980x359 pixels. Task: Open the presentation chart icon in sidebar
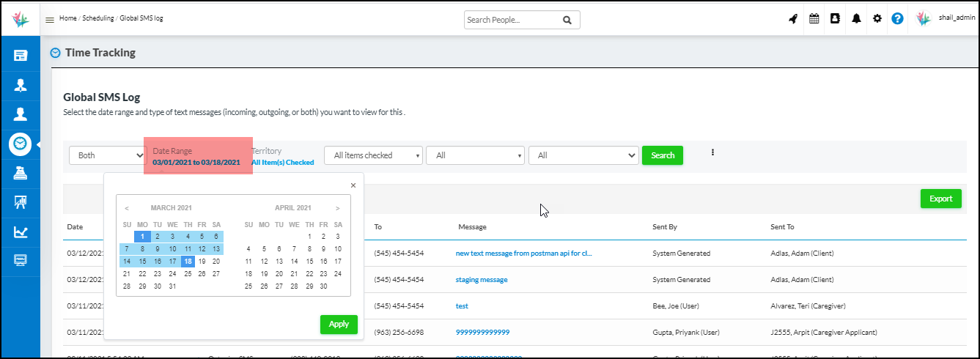[21, 203]
